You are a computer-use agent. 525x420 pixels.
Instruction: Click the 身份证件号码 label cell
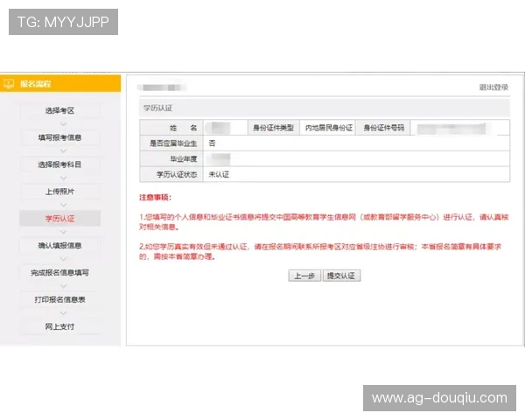tap(384, 128)
